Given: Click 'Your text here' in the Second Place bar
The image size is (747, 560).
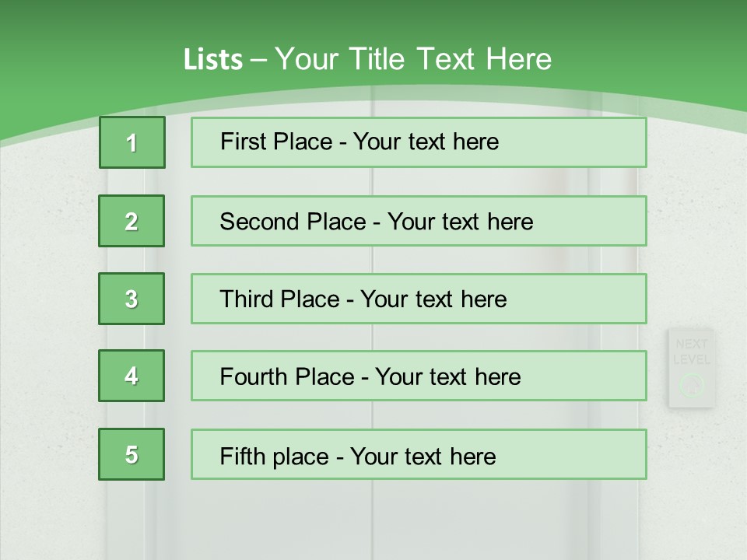Looking at the screenshot, I should [x=461, y=222].
